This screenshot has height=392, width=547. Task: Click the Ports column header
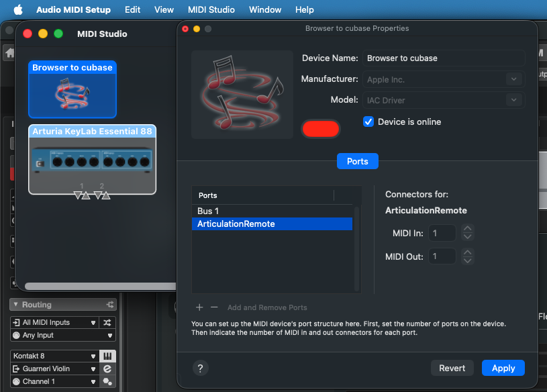(262, 195)
